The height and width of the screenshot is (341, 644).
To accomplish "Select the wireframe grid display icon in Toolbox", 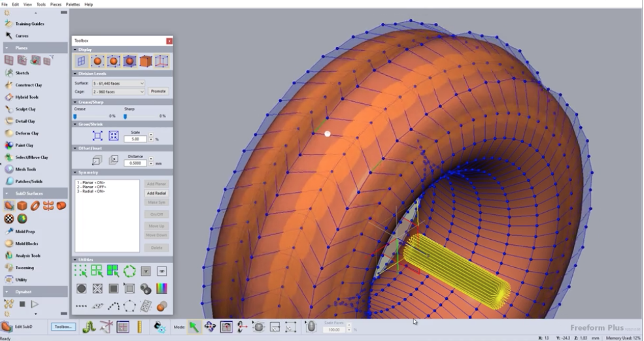I will [81, 61].
